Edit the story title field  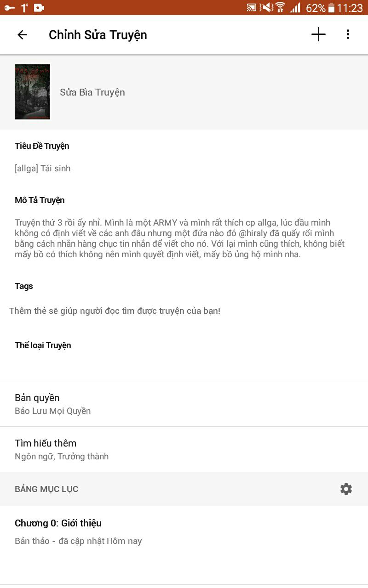(x=43, y=169)
